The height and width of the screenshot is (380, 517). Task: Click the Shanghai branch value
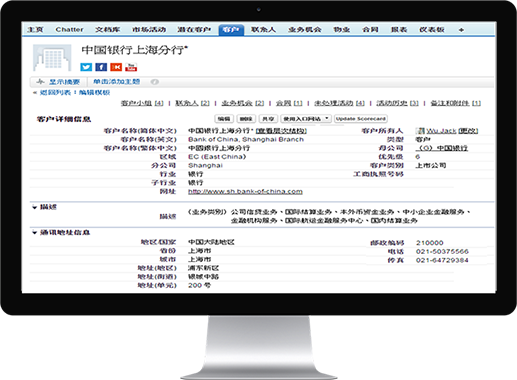tap(205, 165)
